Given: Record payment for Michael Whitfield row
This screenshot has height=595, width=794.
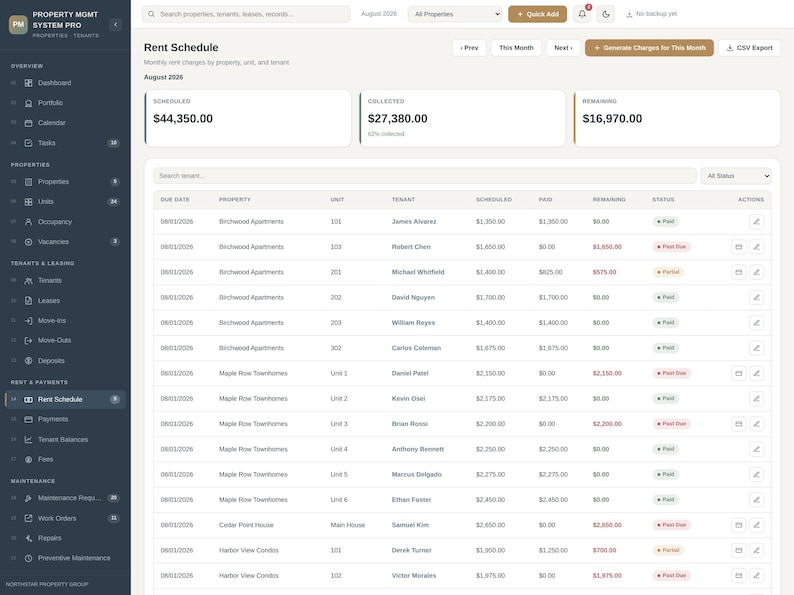Looking at the screenshot, I should [739, 272].
